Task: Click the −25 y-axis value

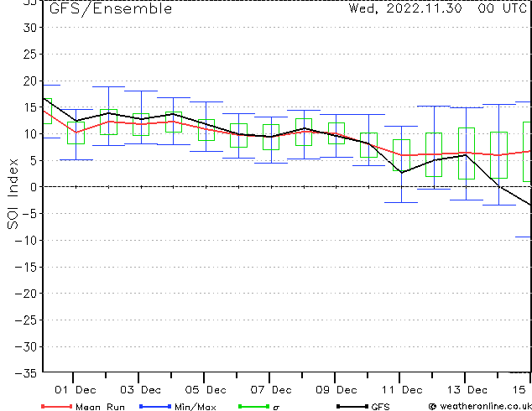Action: point(27,320)
